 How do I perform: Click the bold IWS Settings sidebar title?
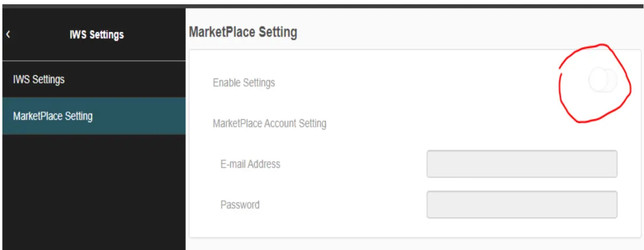click(x=97, y=35)
